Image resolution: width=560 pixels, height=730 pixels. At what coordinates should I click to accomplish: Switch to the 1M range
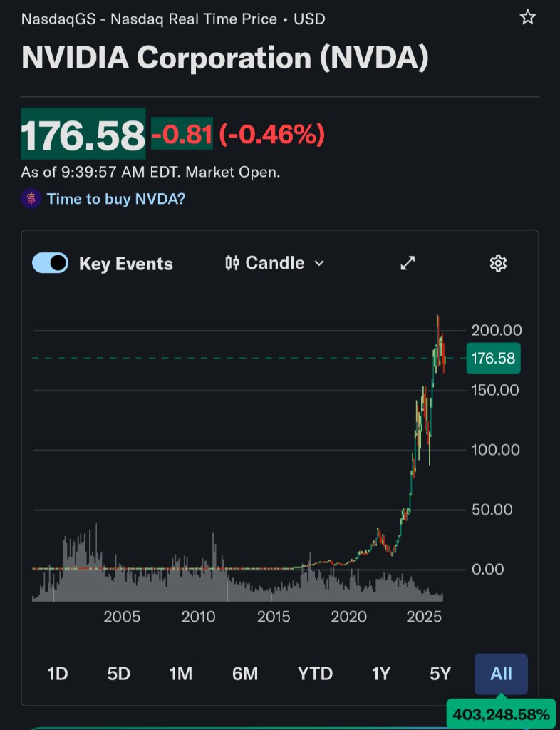(x=181, y=674)
